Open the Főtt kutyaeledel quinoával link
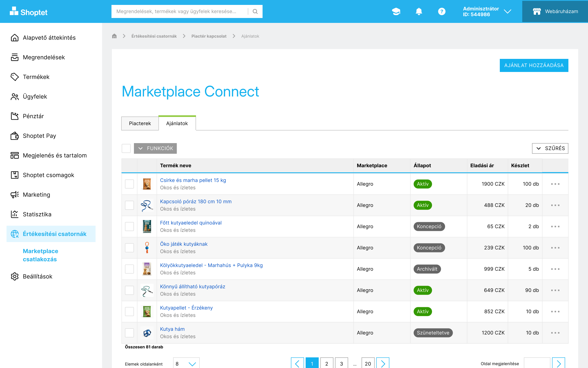The width and height of the screenshot is (588, 368). click(191, 223)
